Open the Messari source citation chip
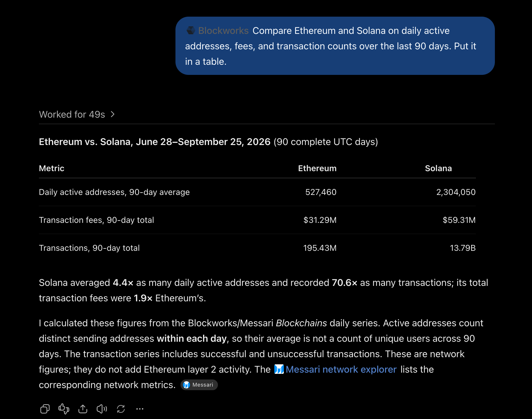Screen dimensions: 532x419 [199, 385]
